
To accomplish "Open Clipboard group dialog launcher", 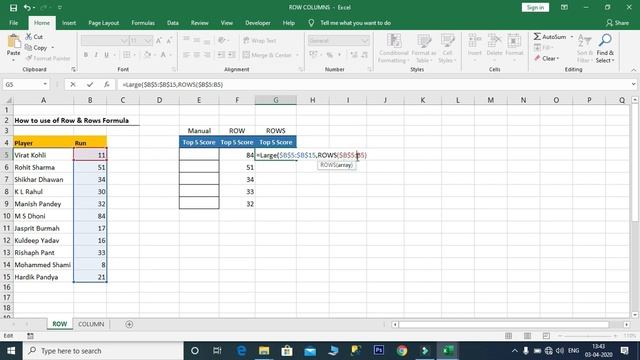I will click(73, 69).
